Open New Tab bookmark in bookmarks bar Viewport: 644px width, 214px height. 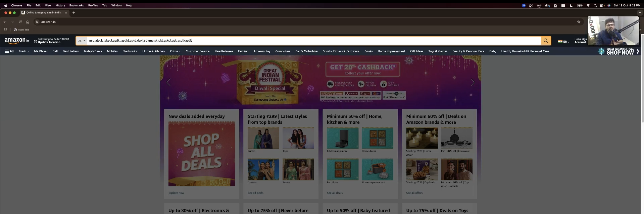[21, 30]
